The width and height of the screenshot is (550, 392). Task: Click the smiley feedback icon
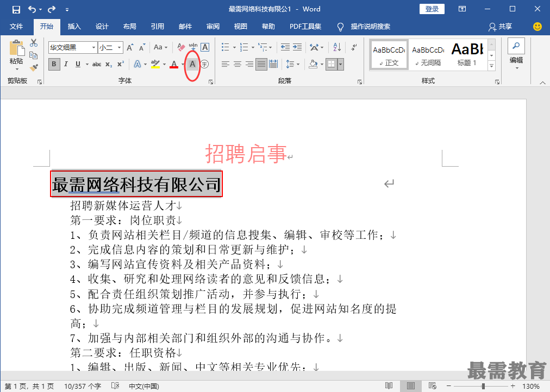tap(537, 27)
